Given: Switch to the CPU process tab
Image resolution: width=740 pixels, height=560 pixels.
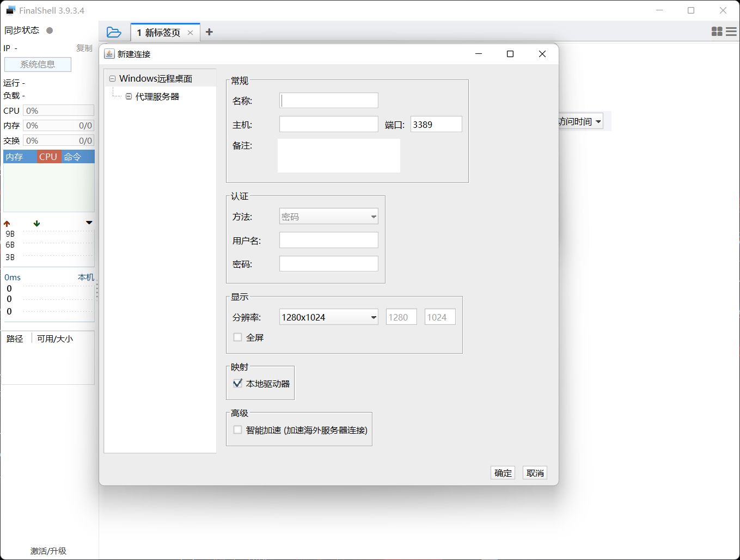Looking at the screenshot, I should (x=49, y=157).
